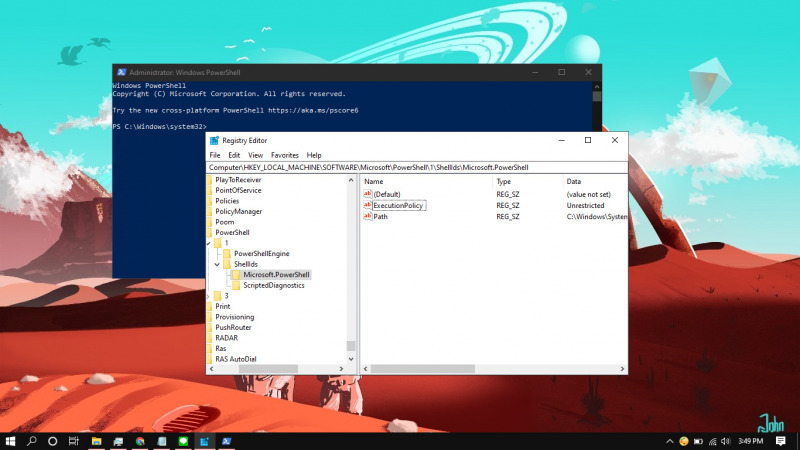Image resolution: width=800 pixels, height=450 pixels.
Task: Click the PowerShell window vertical scrollbar thumb
Action: pos(597,96)
